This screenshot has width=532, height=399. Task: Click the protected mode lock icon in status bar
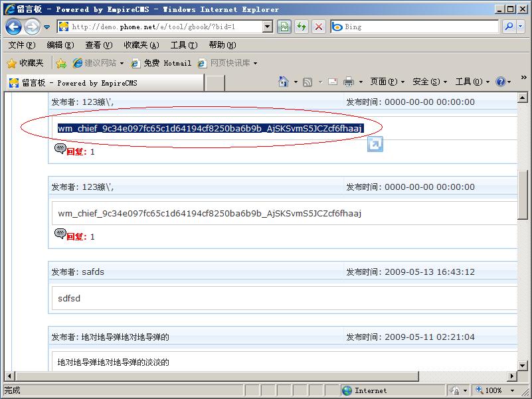(x=455, y=390)
